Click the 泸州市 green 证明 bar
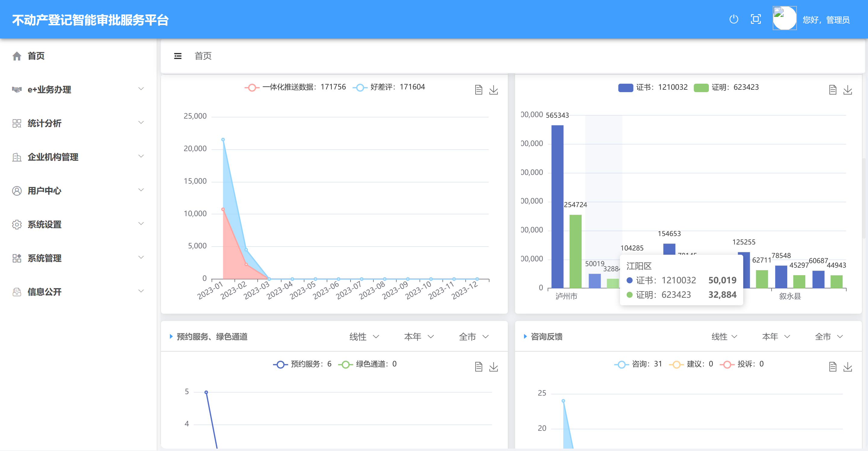This screenshot has width=868, height=451. [x=576, y=251]
